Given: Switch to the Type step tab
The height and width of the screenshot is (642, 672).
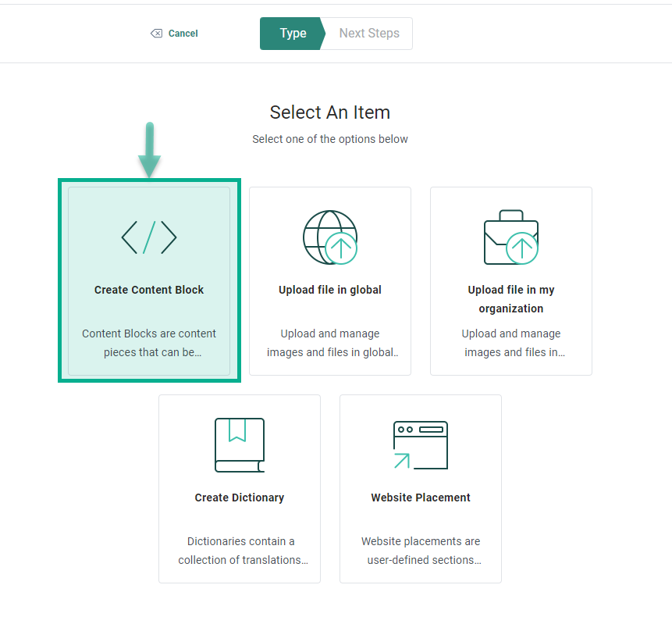Looking at the screenshot, I should pos(292,34).
